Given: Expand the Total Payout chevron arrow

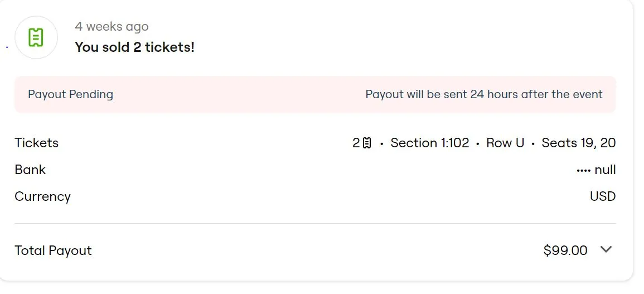Looking at the screenshot, I should [x=606, y=250].
